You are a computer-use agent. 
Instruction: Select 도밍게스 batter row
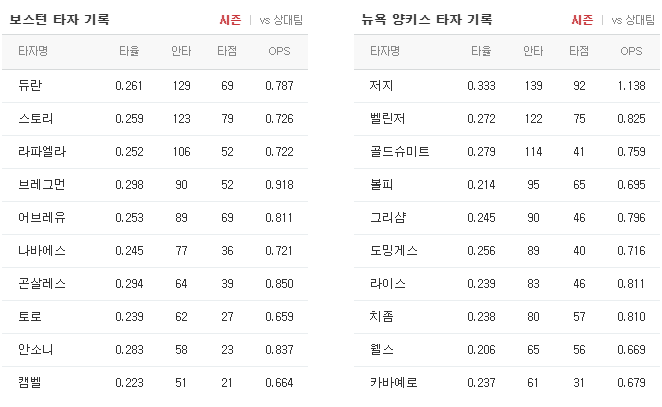[507, 250]
